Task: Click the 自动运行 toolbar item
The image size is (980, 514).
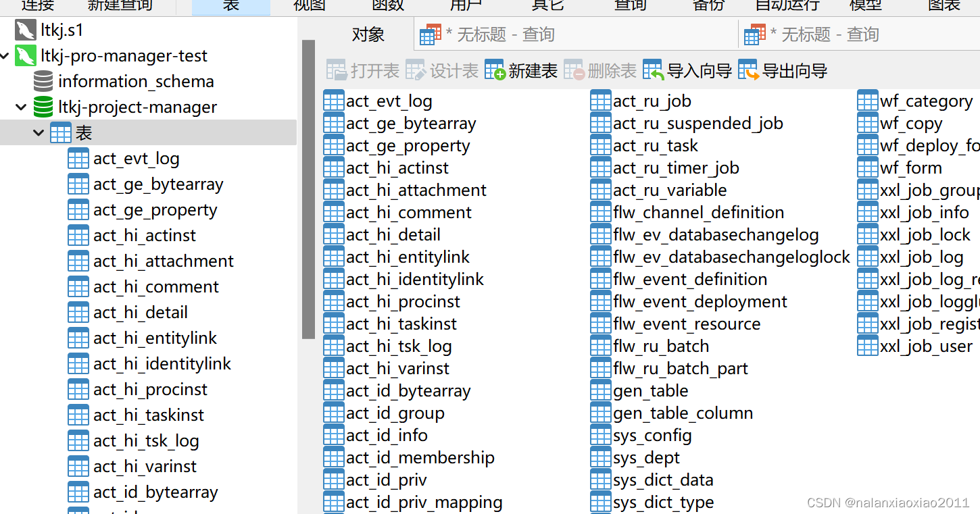Action: 787,5
